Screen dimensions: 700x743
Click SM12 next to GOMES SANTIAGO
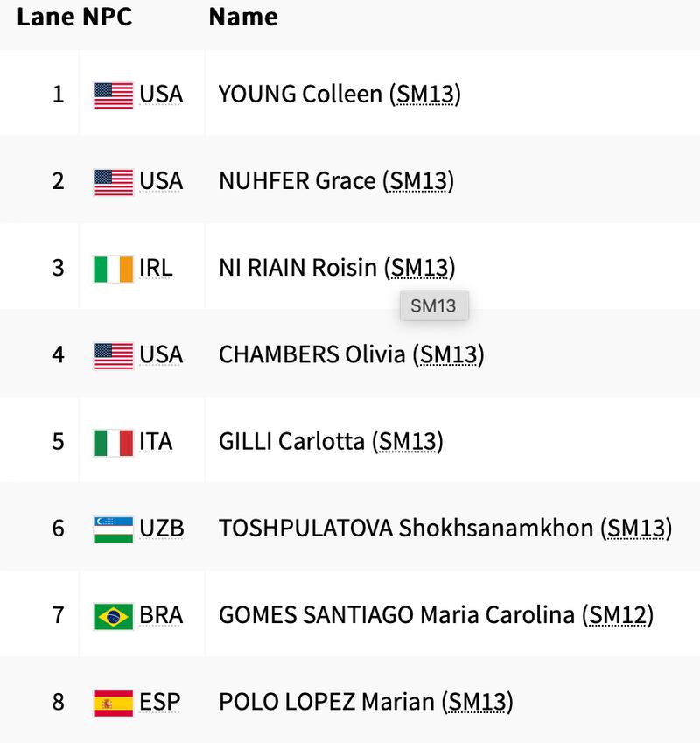618,615
